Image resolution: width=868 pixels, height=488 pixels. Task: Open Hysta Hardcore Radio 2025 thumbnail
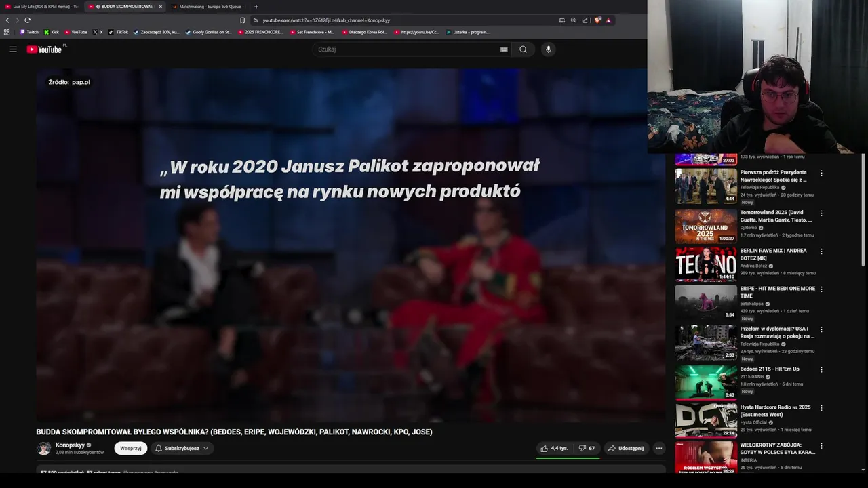(x=705, y=420)
